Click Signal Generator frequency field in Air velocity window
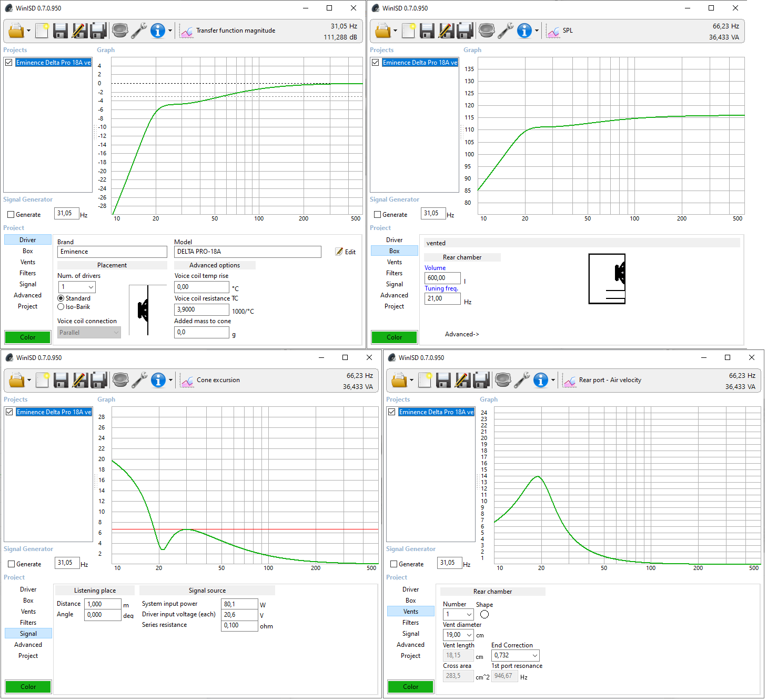The width and height of the screenshot is (767, 700). click(449, 563)
